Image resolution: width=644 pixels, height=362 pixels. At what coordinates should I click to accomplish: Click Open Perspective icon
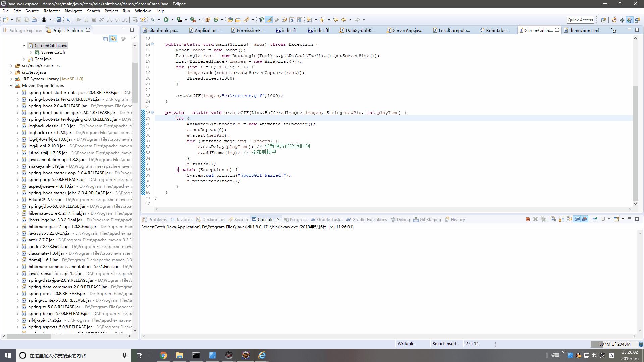(603, 20)
